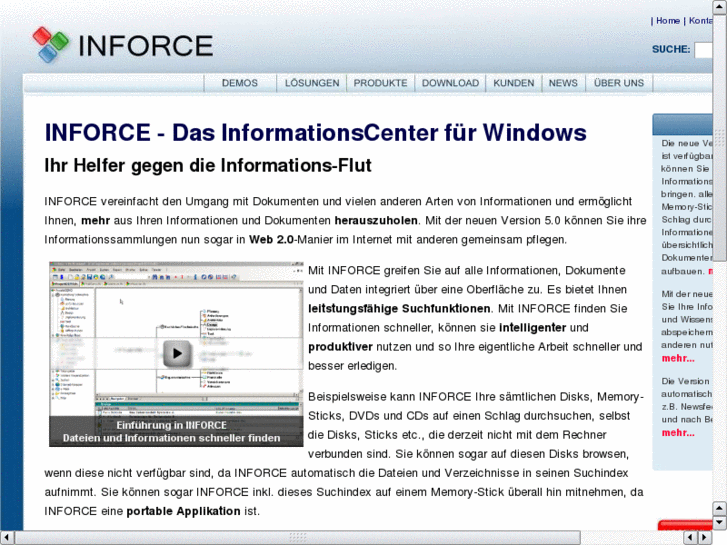
Task: Click the up arrow near bottom of vertical scrollbar
Action: pos(720,508)
